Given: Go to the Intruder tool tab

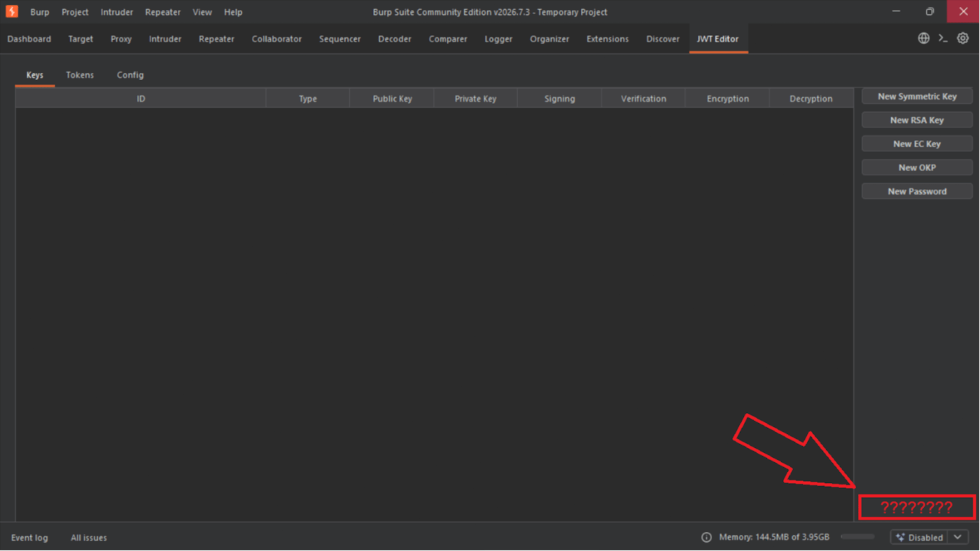Looking at the screenshot, I should click(x=165, y=39).
